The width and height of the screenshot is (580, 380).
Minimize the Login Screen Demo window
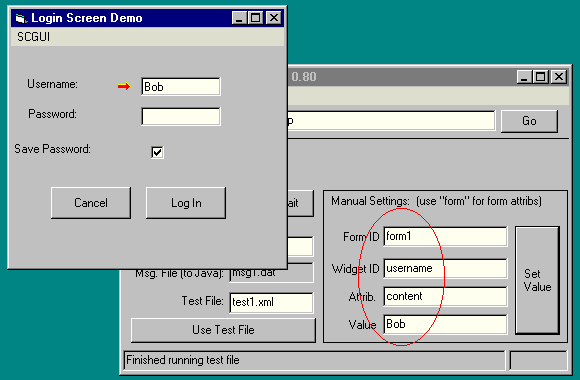coord(239,18)
